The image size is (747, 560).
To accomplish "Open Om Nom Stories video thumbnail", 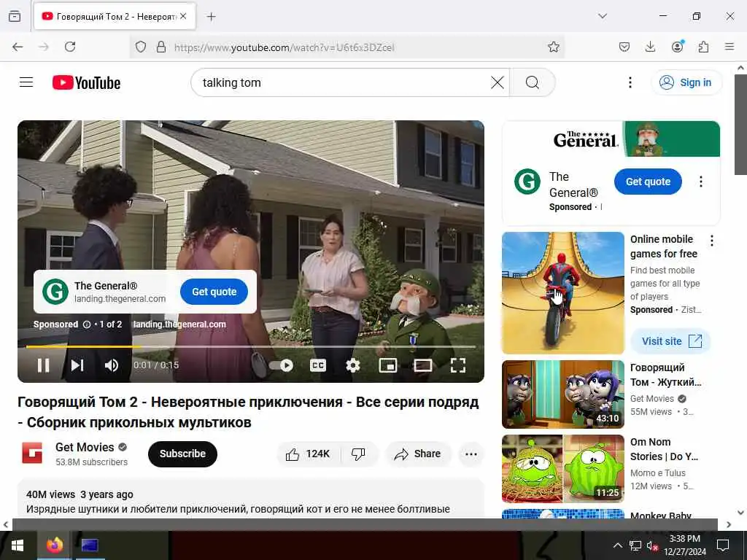I will coord(562,469).
